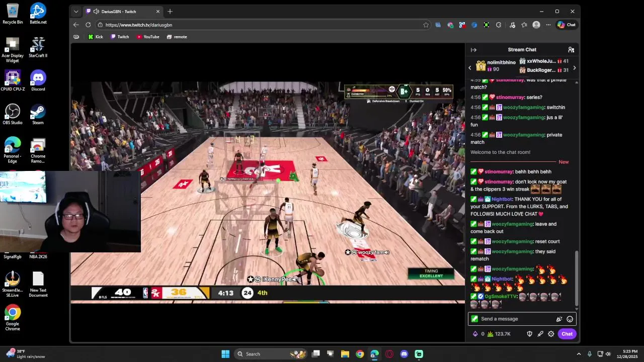Open a new browser tab
This screenshot has height=362, width=644.
point(170,12)
